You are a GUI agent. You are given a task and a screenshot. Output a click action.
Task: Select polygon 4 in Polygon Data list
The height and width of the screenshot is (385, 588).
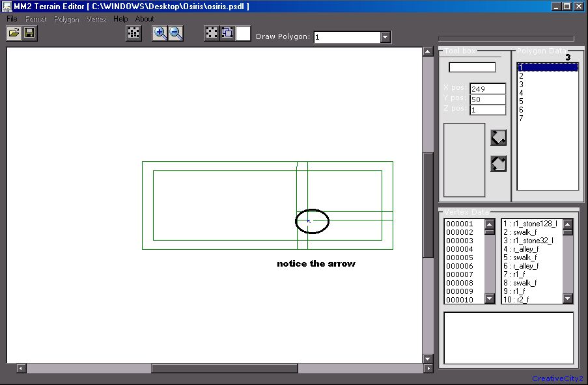(522, 93)
